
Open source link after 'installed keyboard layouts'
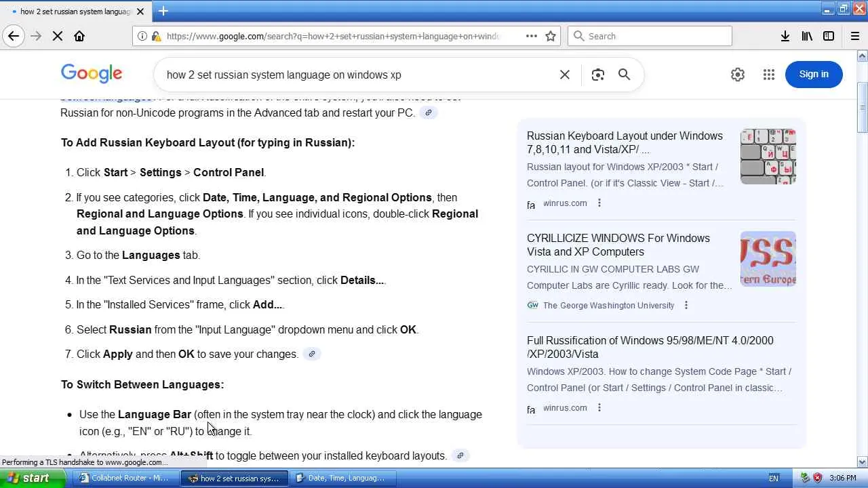tap(460, 455)
